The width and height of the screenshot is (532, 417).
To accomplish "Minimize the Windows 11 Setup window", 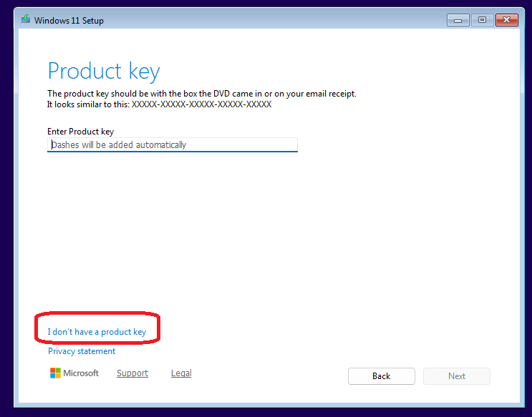I will (458, 19).
